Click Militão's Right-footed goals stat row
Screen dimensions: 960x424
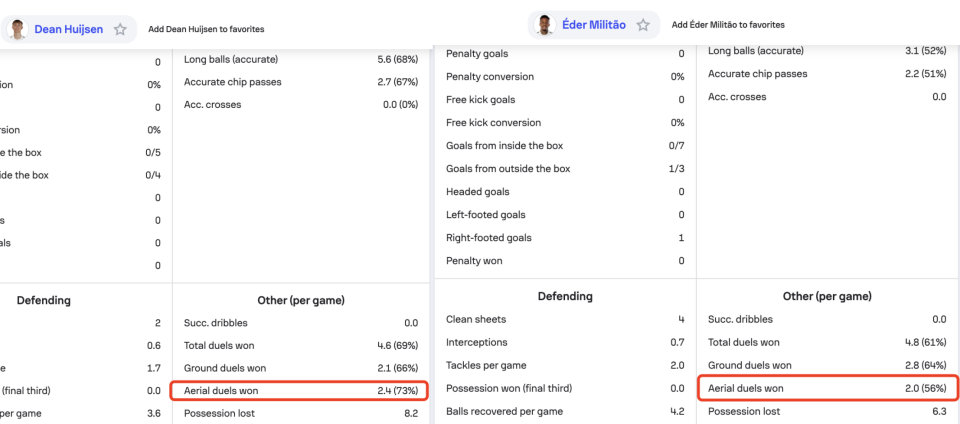(x=565, y=238)
